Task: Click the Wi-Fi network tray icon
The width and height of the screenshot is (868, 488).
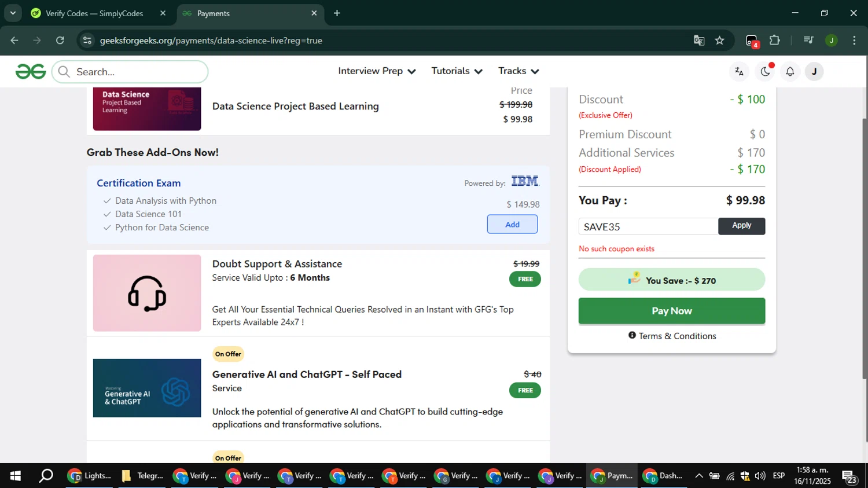Action: click(x=730, y=476)
